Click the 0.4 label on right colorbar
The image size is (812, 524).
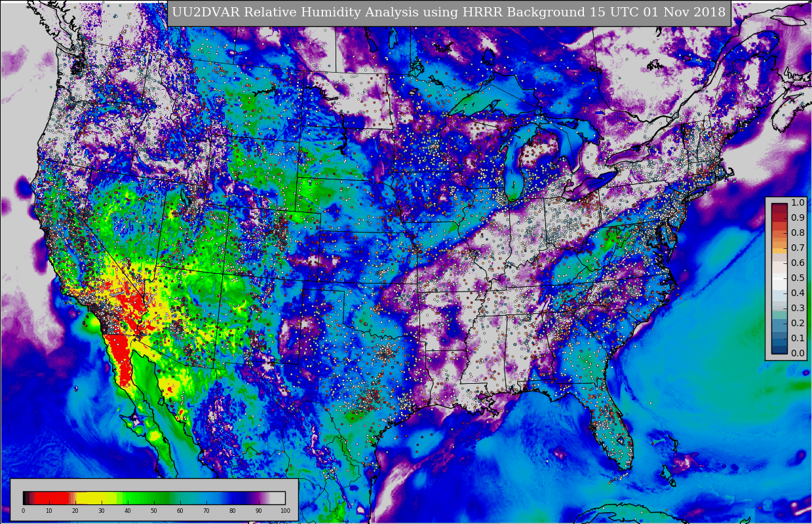coord(798,293)
